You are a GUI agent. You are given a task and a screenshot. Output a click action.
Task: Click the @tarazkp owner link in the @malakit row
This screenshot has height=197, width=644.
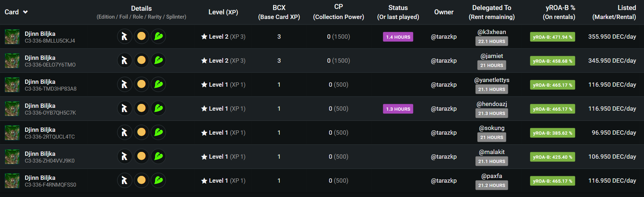pos(444,157)
